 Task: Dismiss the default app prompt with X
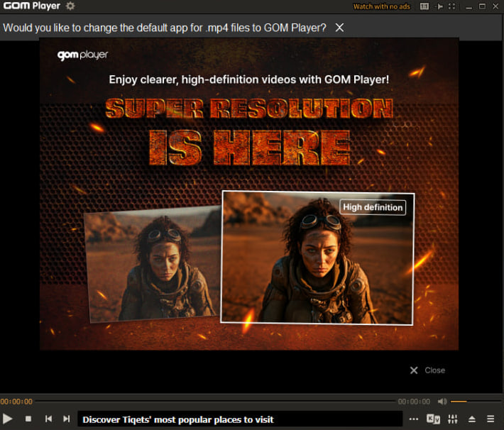click(x=339, y=28)
